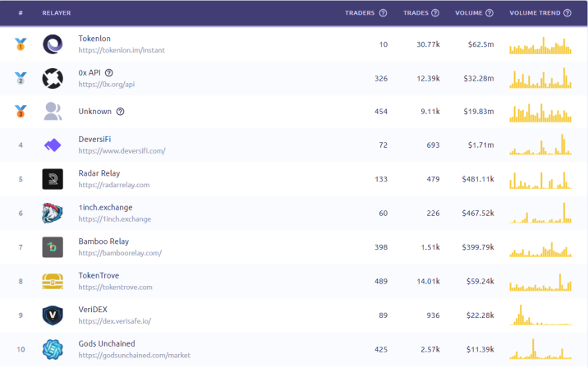Sort by the TRADES column header
This screenshot has height=368, width=588.
tap(416, 13)
